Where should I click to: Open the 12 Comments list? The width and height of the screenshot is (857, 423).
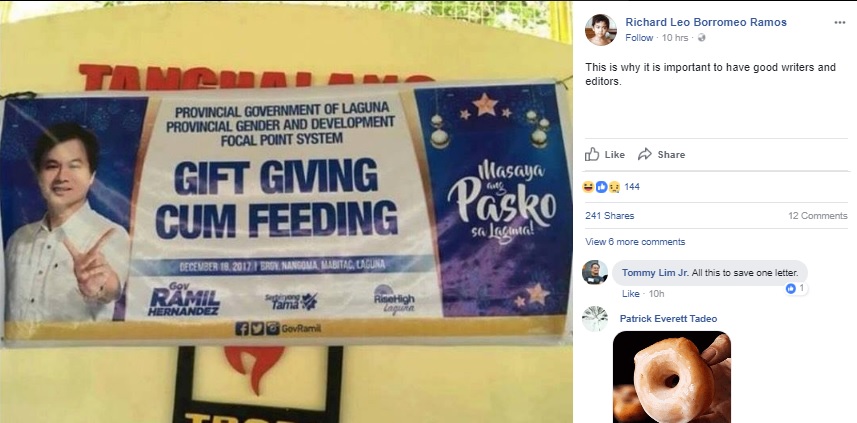818,216
